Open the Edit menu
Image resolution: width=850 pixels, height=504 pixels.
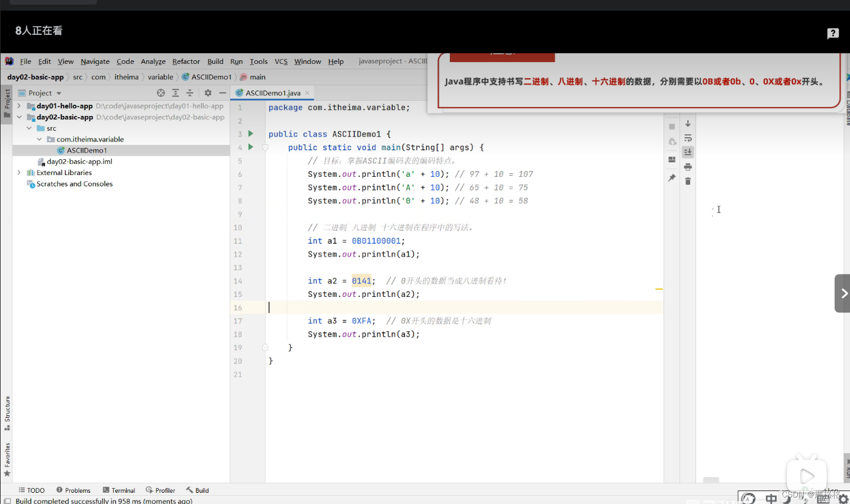pos(44,62)
